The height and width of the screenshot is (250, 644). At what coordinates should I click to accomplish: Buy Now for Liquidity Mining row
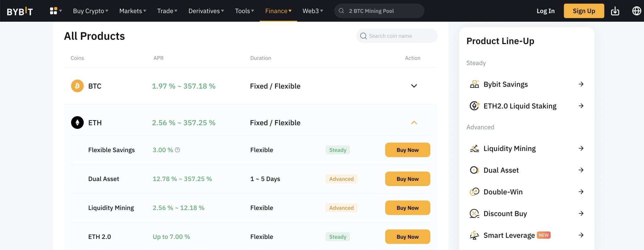pyautogui.click(x=408, y=208)
